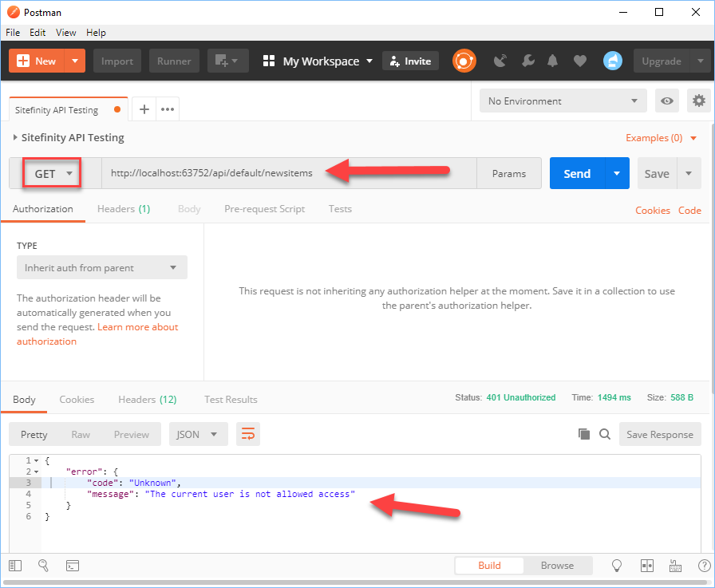715x588 pixels.
Task: Open the New button dropdown arrow
Action: 75,61
